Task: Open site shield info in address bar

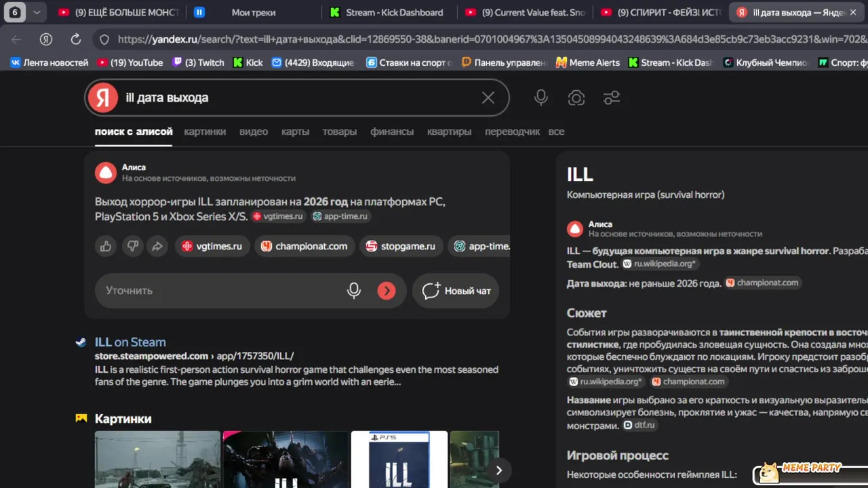Action: (x=104, y=39)
